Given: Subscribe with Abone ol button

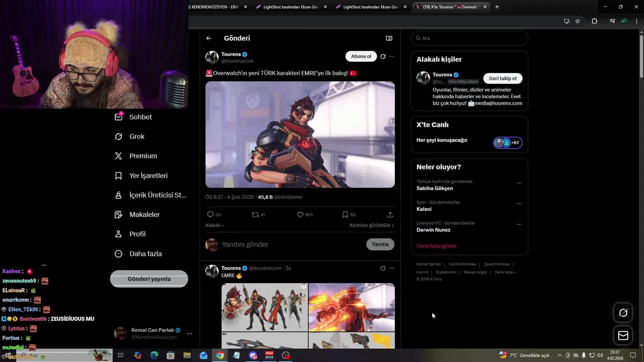Looking at the screenshot, I should coord(361,56).
